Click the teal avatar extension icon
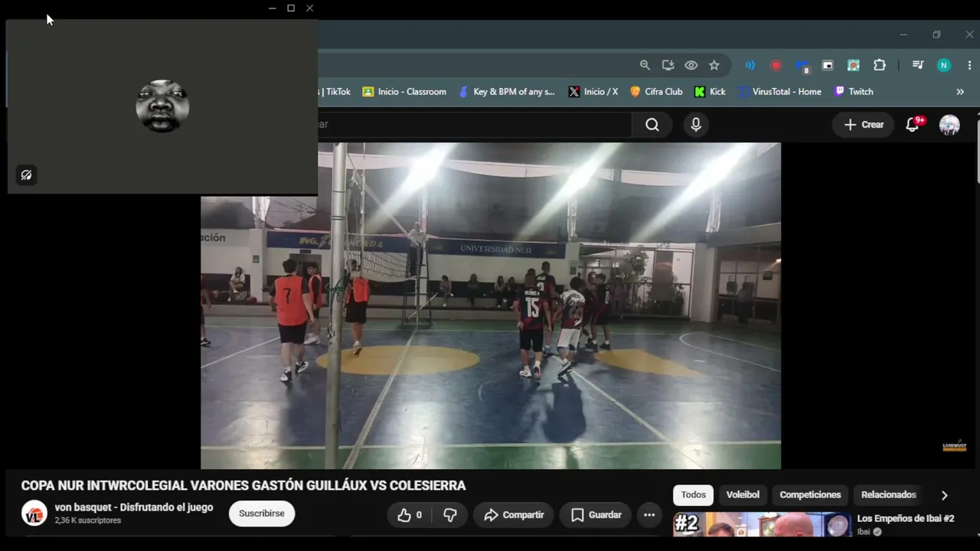The width and height of the screenshot is (980, 551). pyautogui.click(x=854, y=66)
